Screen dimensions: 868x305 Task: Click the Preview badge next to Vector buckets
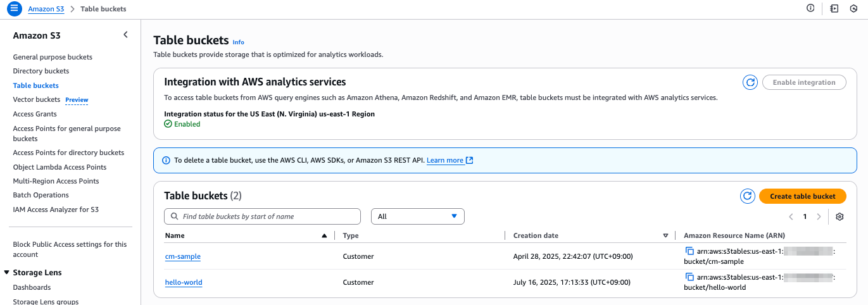pos(77,100)
